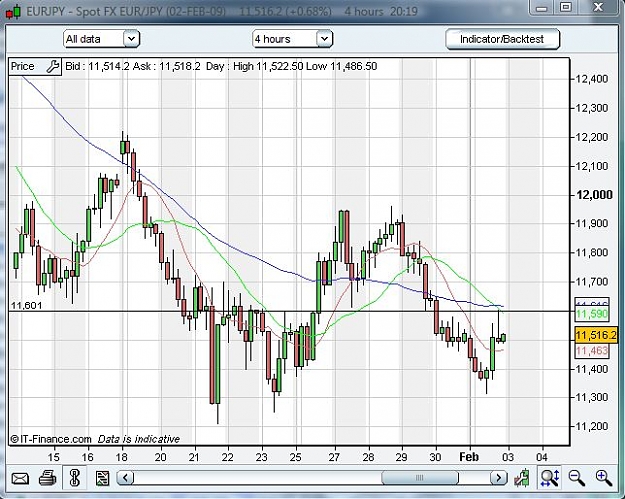This screenshot has width=625, height=499.
Task: Click the All data dropdown arrow
Action: tap(131, 39)
